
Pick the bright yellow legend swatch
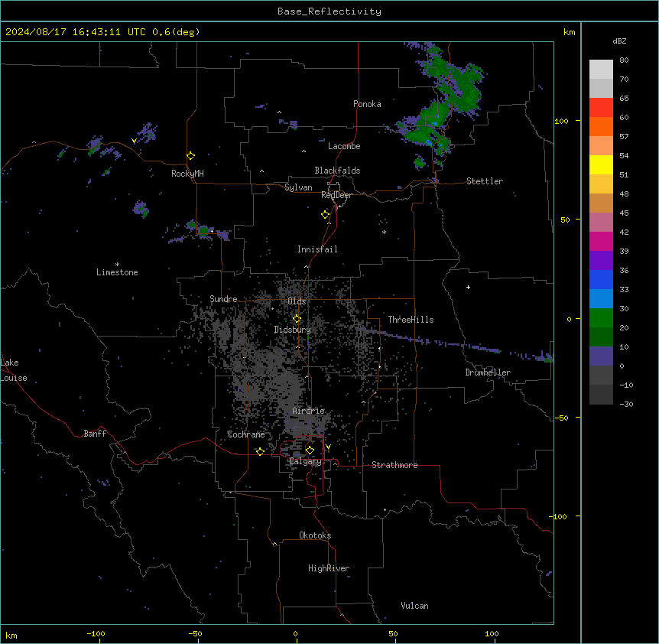[x=601, y=164]
